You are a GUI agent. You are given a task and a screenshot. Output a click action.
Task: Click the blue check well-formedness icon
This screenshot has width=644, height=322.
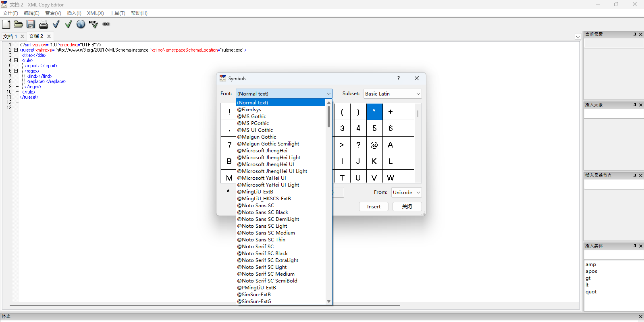click(x=56, y=24)
